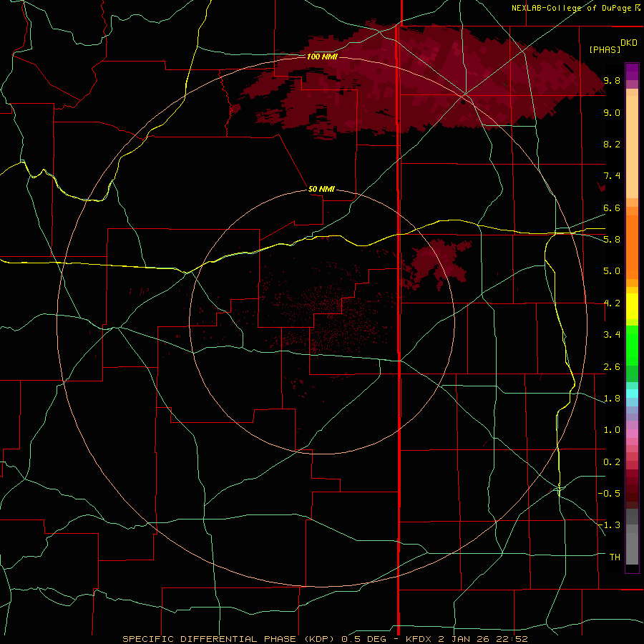The height and width of the screenshot is (644, 644).
Task: Click the [PHAS] legend heading
Action: tap(605, 49)
